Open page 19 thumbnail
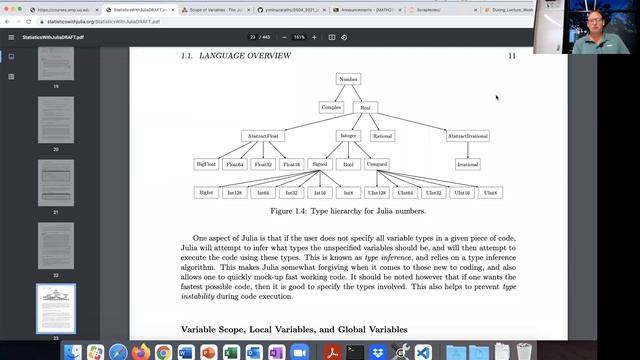Image resolution: width=640 pixels, height=360 pixels. coord(56,63)
